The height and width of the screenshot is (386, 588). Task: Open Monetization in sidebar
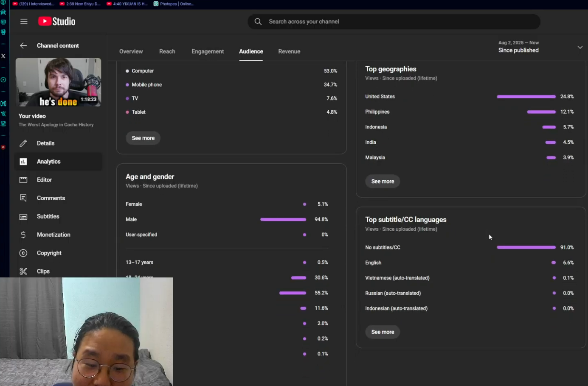pyautogui.click(x=58, y=235)
